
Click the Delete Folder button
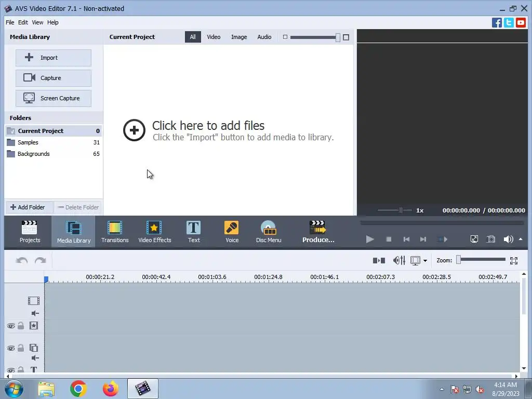point(78,207)
